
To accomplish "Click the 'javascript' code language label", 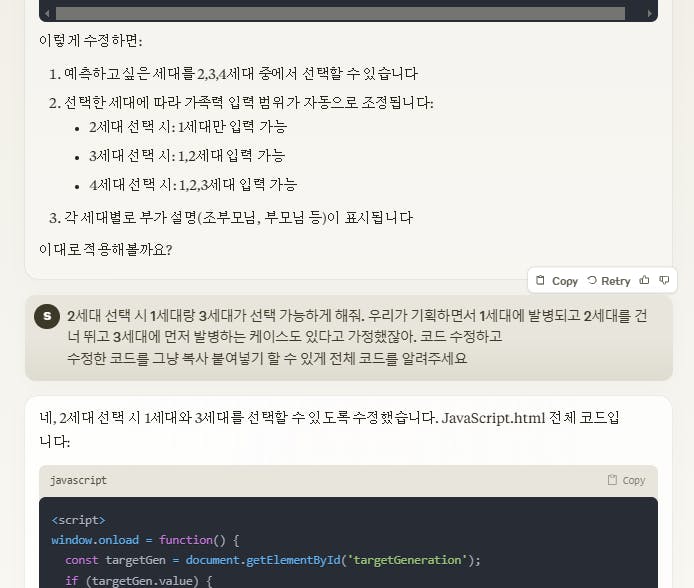I will (x=78, y=480).
